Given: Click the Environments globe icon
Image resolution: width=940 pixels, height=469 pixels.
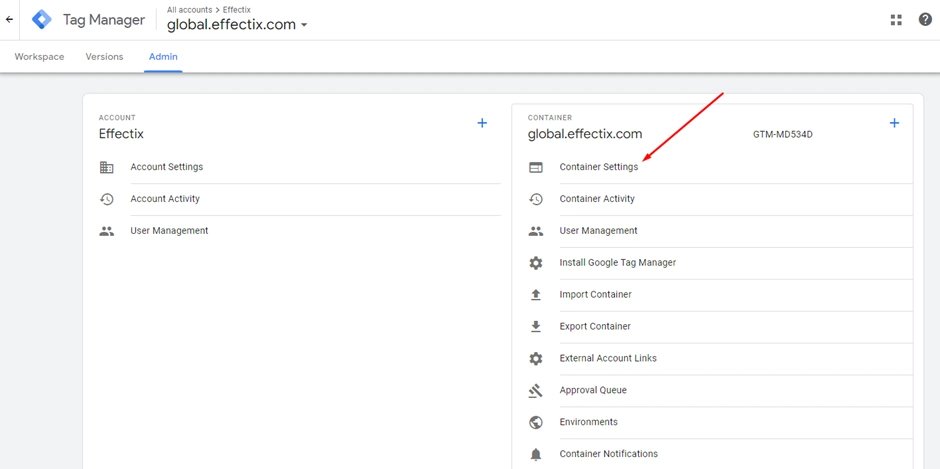Looking at the screenshot, I should click(x=536, y=422).
